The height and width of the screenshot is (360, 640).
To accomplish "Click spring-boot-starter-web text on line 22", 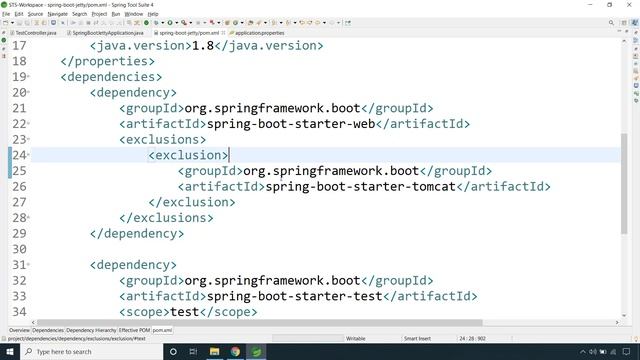I will pyautogui.click(x=291, y=124).
